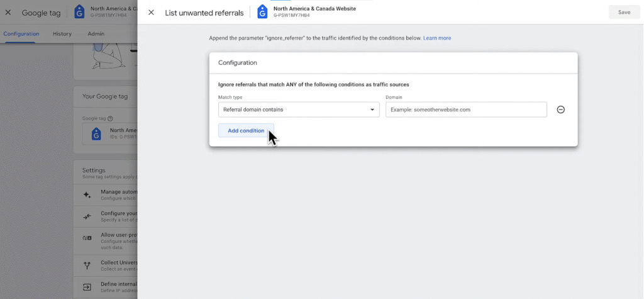
Task: Close the Google tag page behind
Action: coord(8,13)
